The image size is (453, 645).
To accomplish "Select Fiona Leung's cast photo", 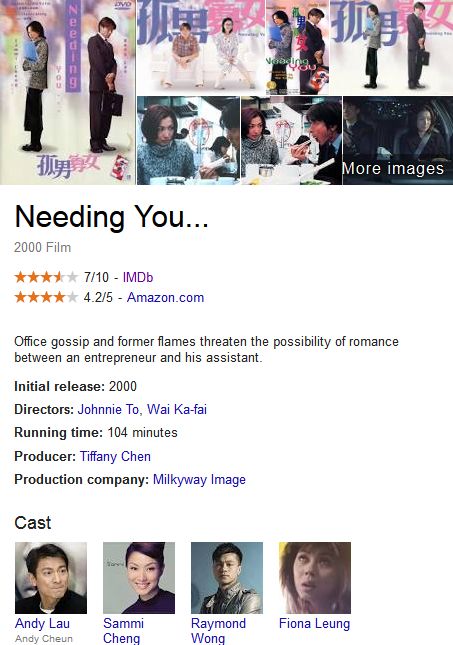I will tap(315, 578).
